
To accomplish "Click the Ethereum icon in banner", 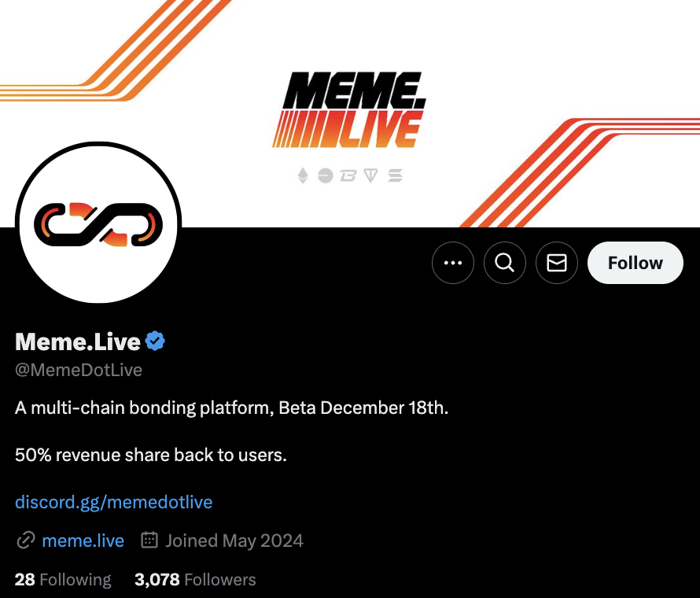I will pos(303,175).
